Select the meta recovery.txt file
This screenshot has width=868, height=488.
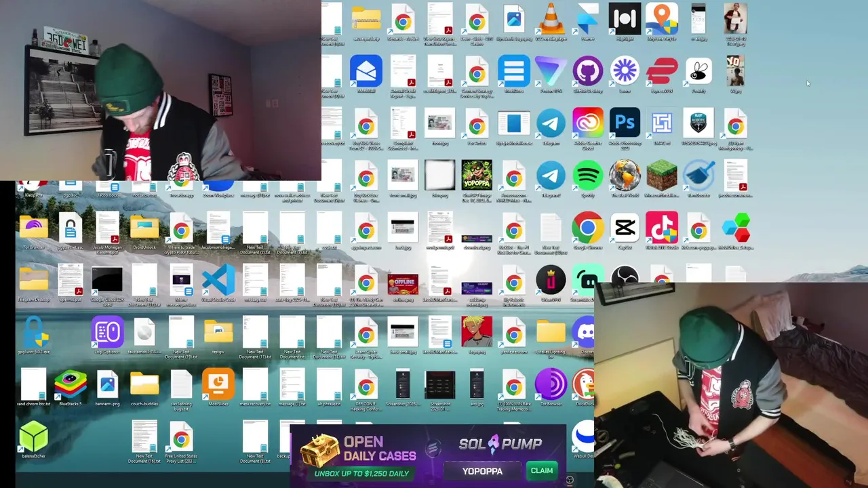pos(255,384)
